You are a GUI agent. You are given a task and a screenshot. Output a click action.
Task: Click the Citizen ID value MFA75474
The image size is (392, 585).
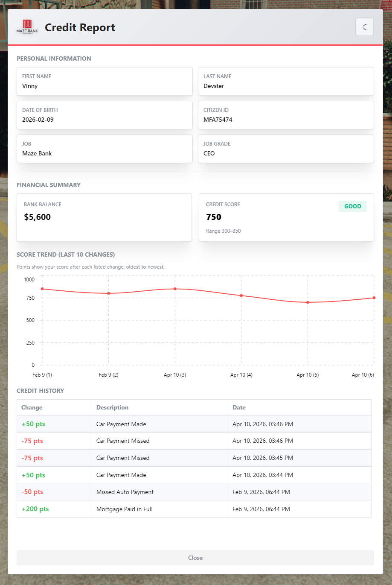click(218, 120)
